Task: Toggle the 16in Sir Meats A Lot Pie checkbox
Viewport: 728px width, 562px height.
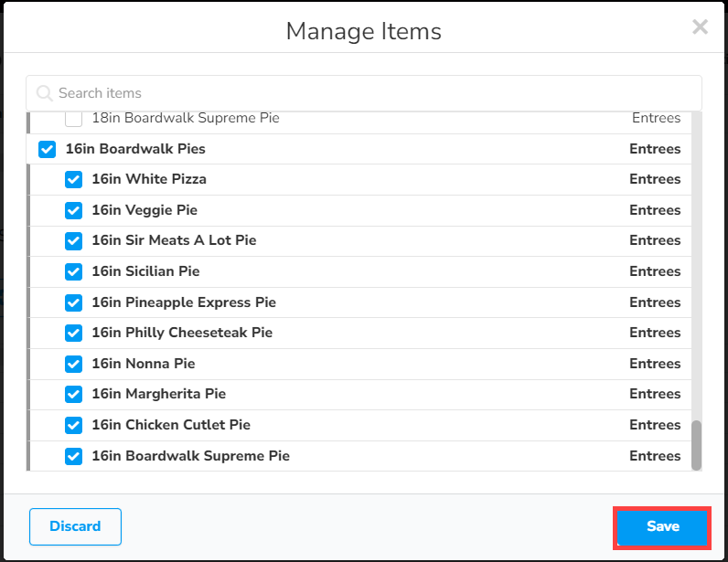Action: click(x=74, y=241)
